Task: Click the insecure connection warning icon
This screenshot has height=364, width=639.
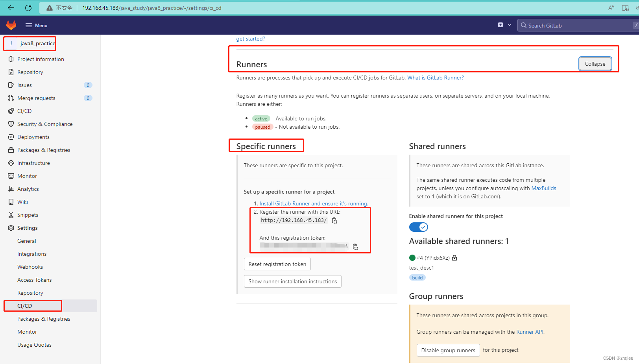Action: (50, 8)
